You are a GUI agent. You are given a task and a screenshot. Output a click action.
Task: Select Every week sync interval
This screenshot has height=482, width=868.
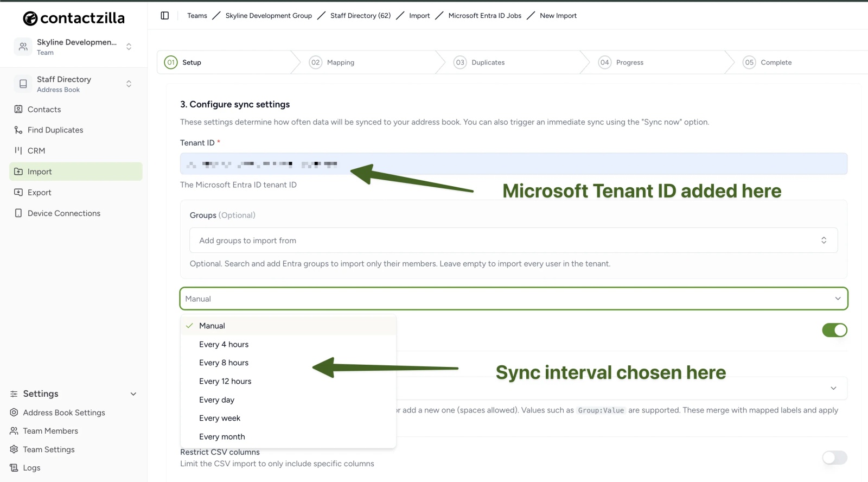(x=288, y=418)
